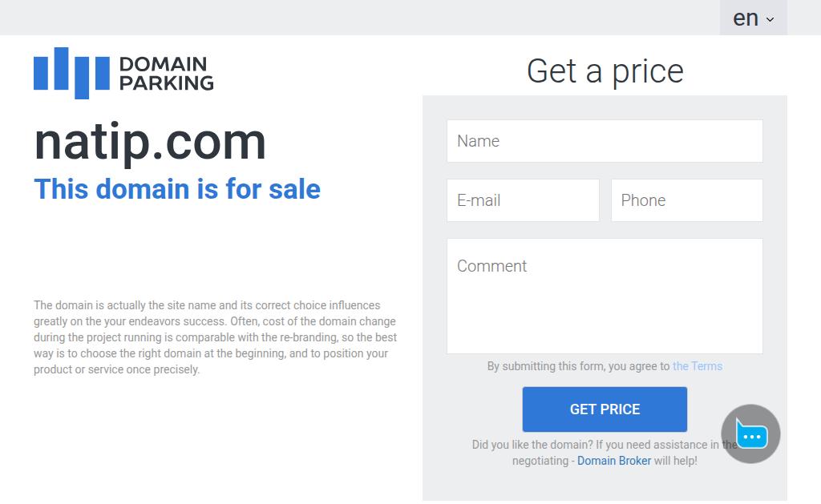Image resolution: width=821 pixels, height=504 pixels.
Task: Click the Domain Parking bars logo icon
Action: coord(71,73)
